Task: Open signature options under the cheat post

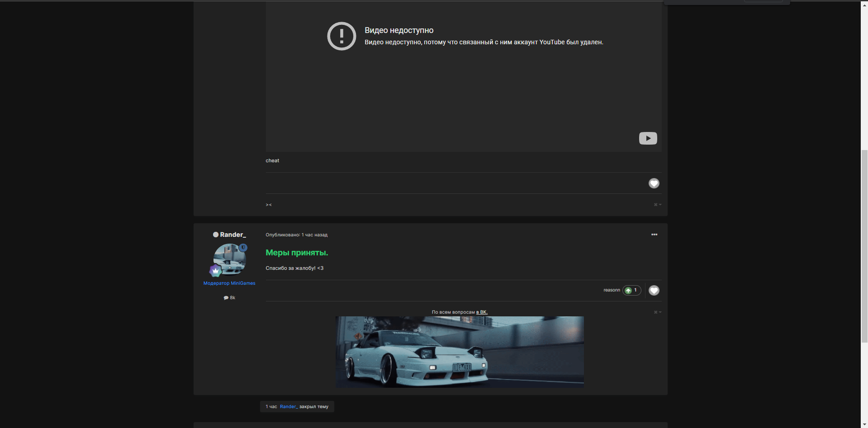Action: pyautogui.click(x=657, y=205)
